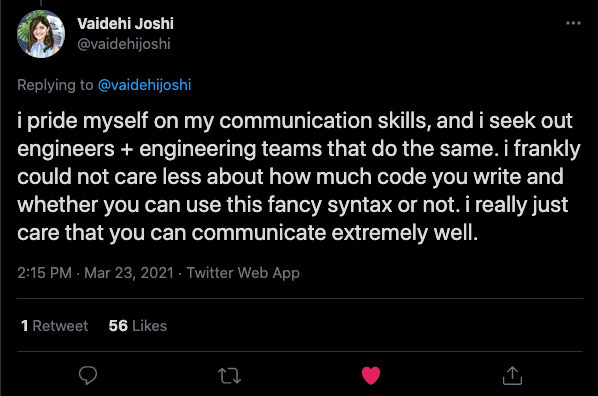Unlike the tweet via the red heart

click(371, 375)
